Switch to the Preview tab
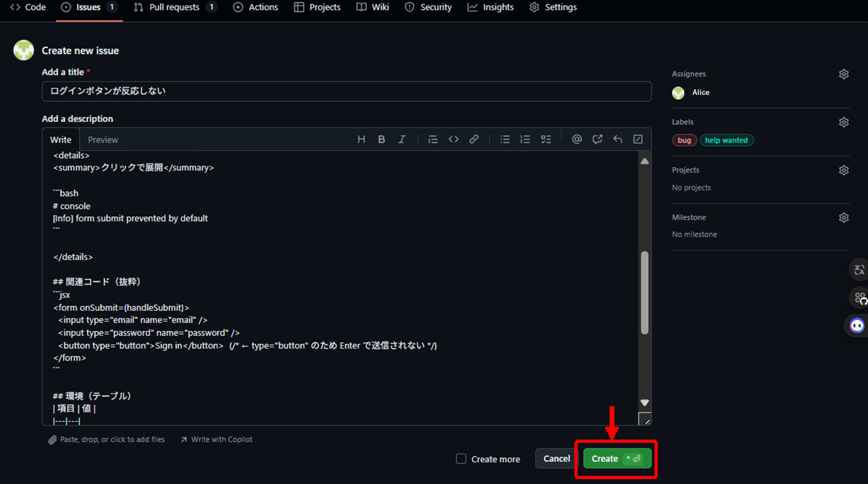Image resolution: width=868 pixels, height=484 pixels. coord(103,140)
